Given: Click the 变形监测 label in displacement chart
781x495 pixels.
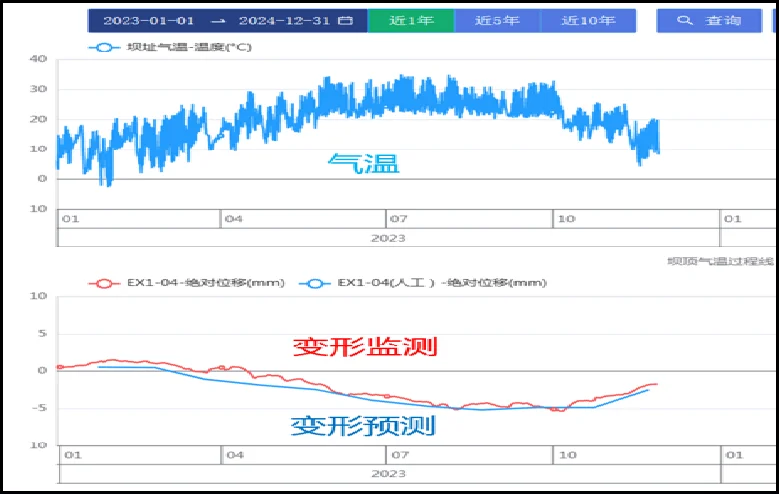Looking at the screenshot, I should pos(365,347).
